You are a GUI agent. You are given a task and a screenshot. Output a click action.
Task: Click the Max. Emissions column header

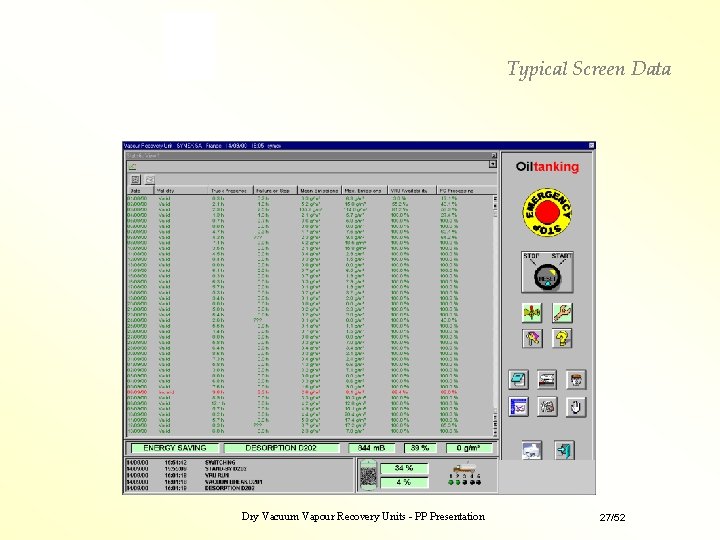tap(365, 191)
